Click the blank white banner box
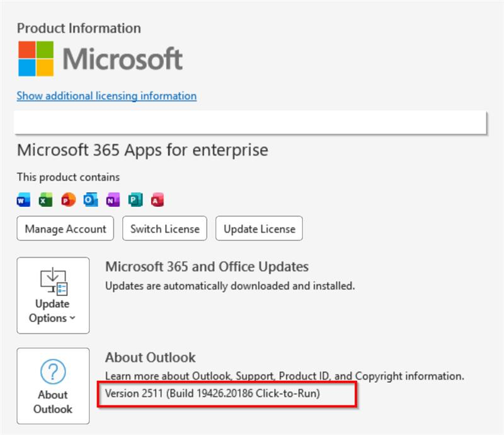This screenshot has width=504, height=435. (250, 122)
